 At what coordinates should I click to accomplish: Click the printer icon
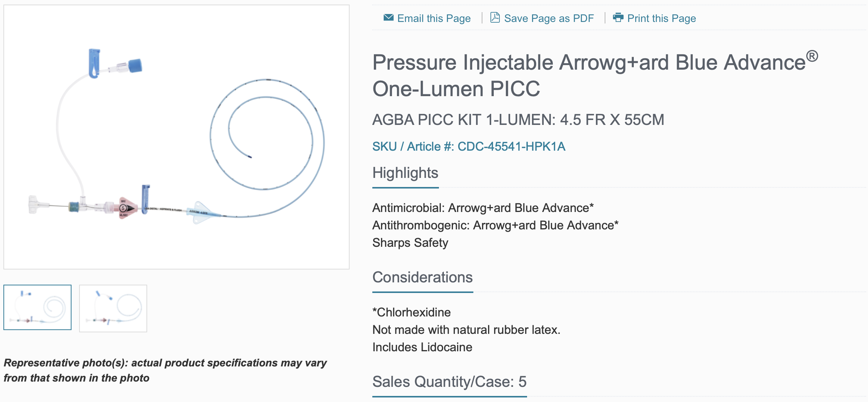coord(618,17)
